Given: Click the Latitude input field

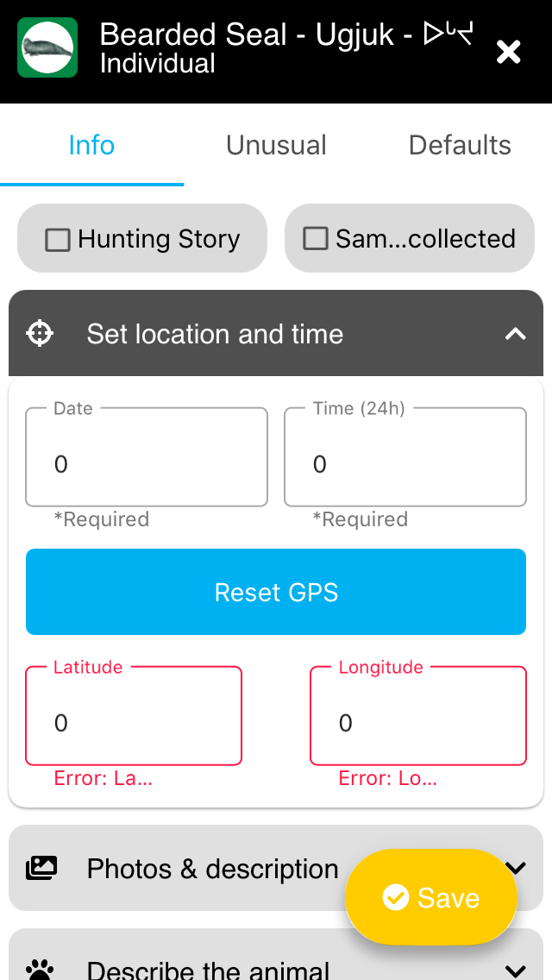Looking at the screenshot, I should coord(134,722).
